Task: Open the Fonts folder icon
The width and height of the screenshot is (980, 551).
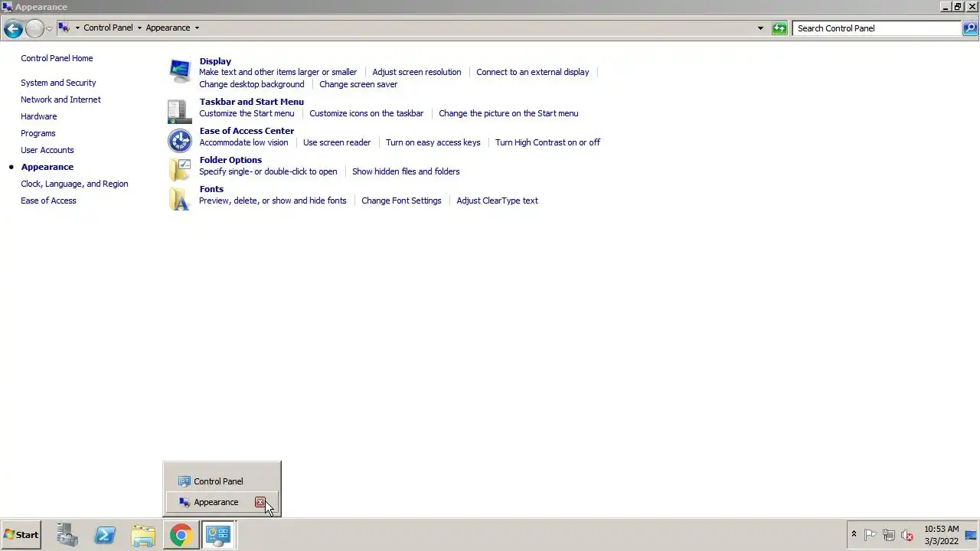Action: (x=180, y=199)
